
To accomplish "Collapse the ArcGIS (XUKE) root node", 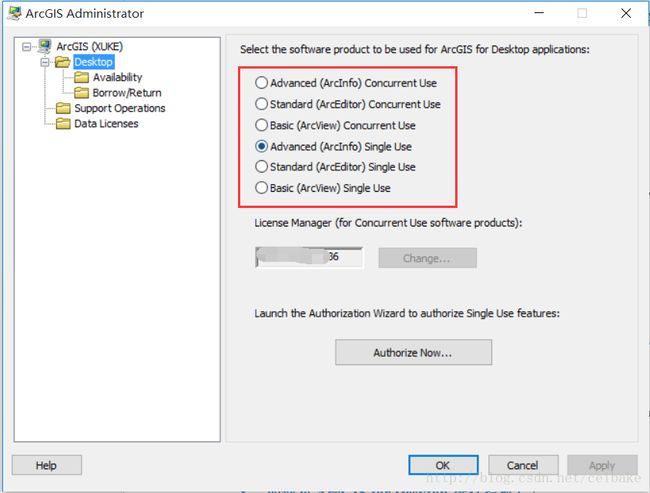I will 27,46.
